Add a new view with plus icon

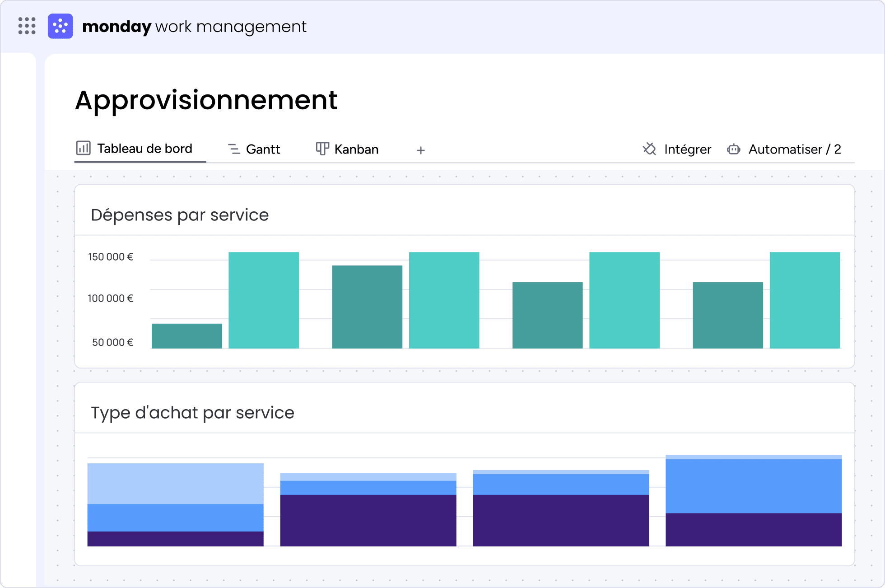click(x=421, y=150)
